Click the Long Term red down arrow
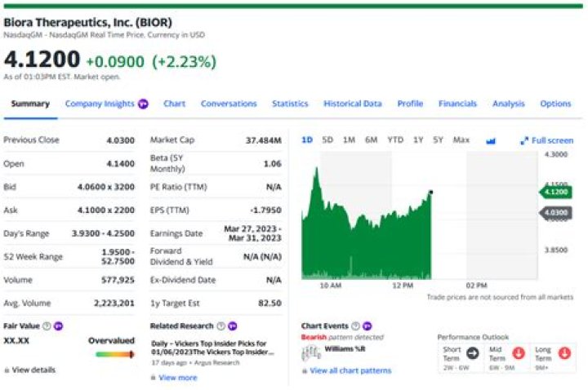 point(563,352)
